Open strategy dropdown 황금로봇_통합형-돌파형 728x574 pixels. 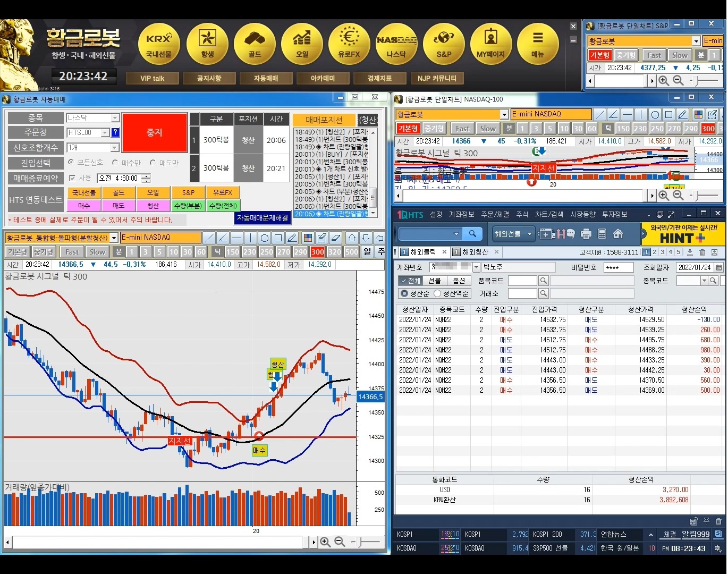(x=114, y=238)
